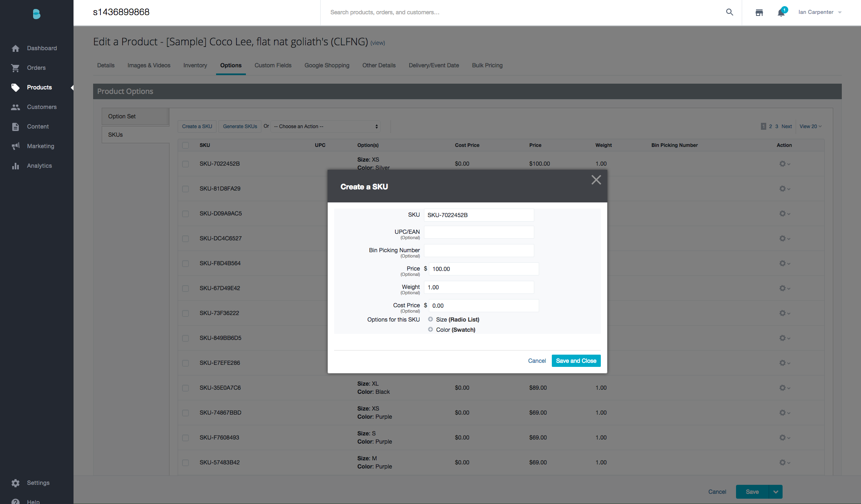Check the SKU-F8D4B564 row checkbox
861x504 pixels.
click(185, 264)
